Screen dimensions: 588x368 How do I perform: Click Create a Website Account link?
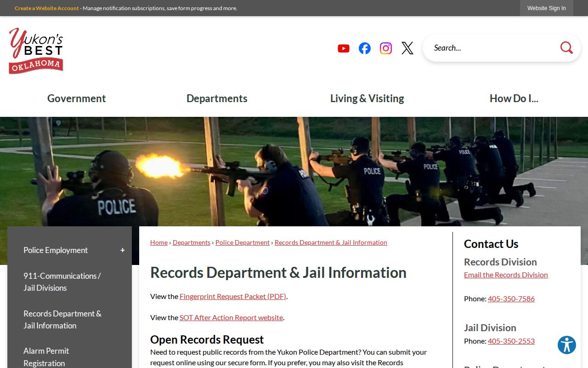[47, 8]
